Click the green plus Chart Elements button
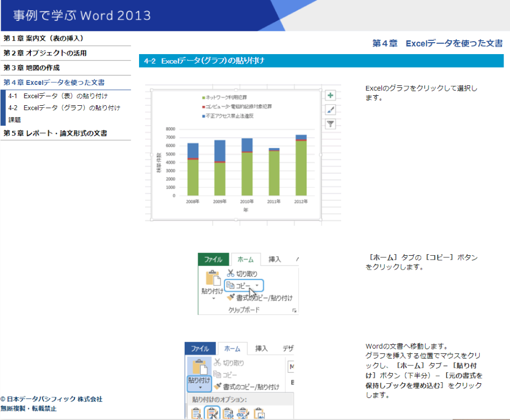This screenshot has width=510, height=420. (330, 96)
